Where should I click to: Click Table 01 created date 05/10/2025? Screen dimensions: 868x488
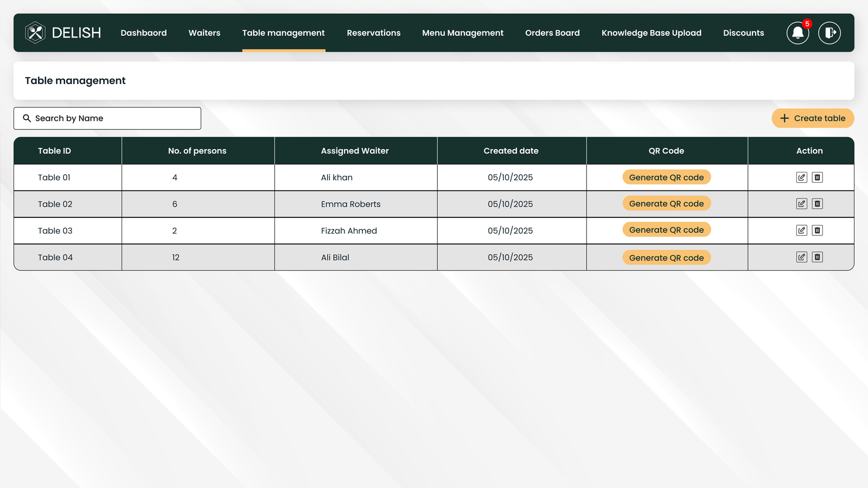point(510,177)
